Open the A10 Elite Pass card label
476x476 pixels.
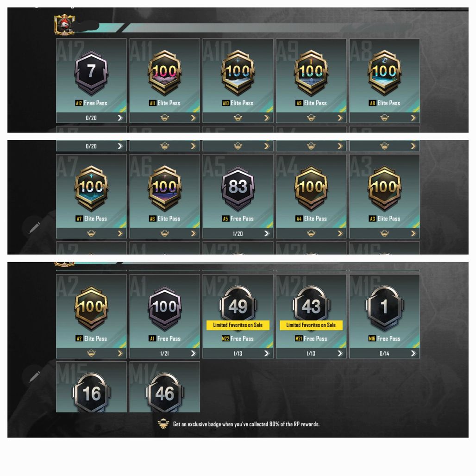tap(238, 103)
